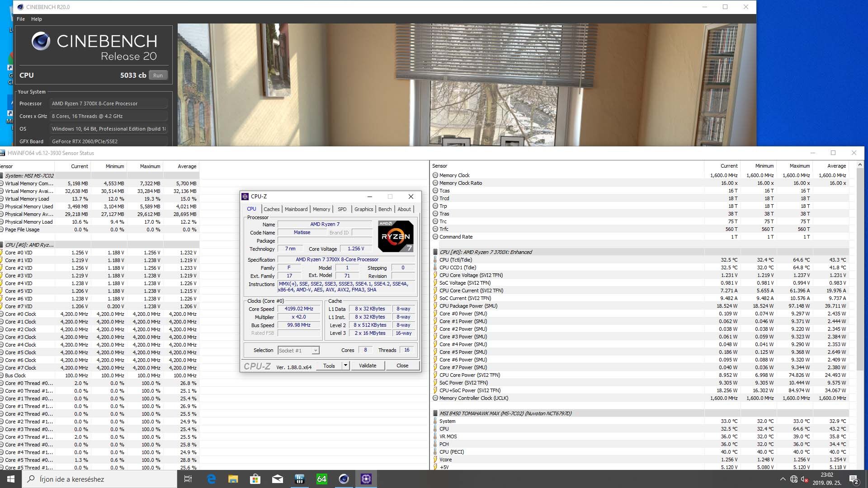The image size is (868, 488).
Task: Open the Socket #1 selection dropdown
Action: pyautogui.click(x=298, y=351)
